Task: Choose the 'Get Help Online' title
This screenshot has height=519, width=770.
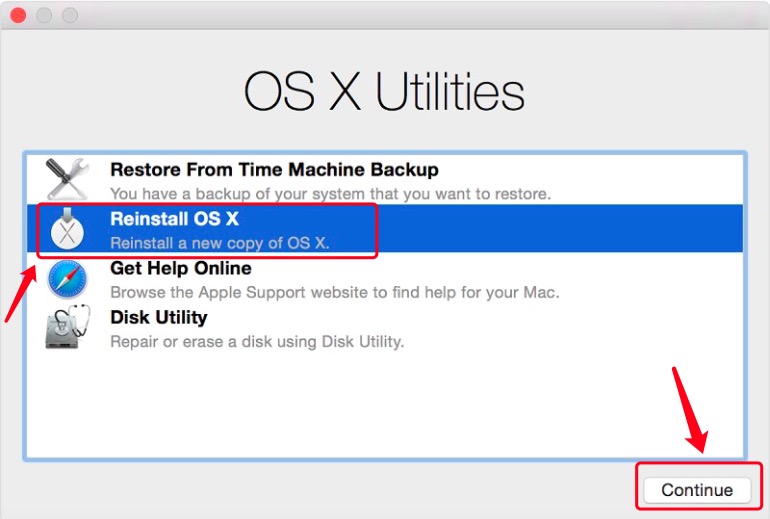Action: coord(181,269)
